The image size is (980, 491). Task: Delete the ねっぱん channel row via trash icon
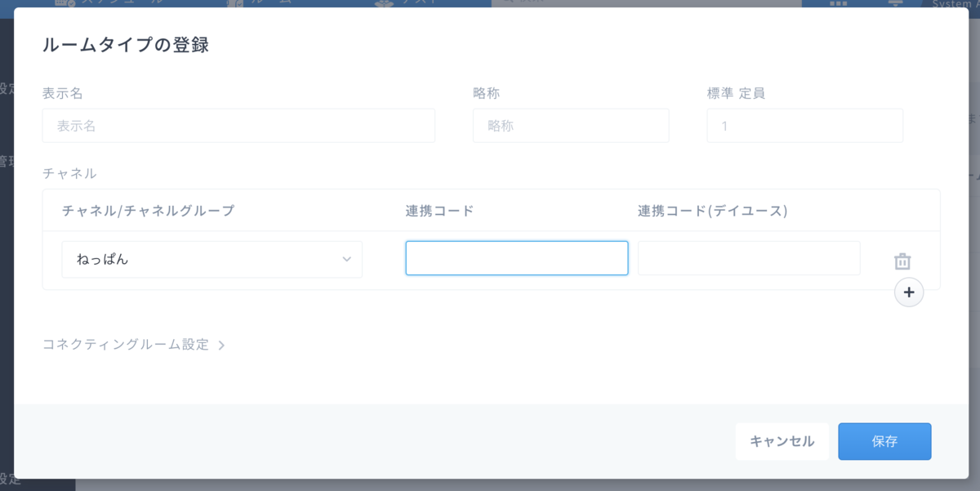click(902, 261)
